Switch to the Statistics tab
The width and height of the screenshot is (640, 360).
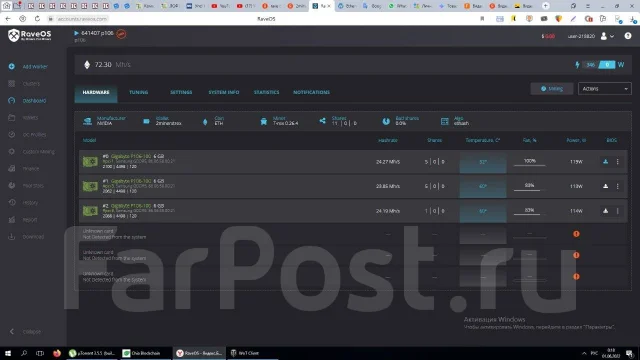[x=266, y=92]
